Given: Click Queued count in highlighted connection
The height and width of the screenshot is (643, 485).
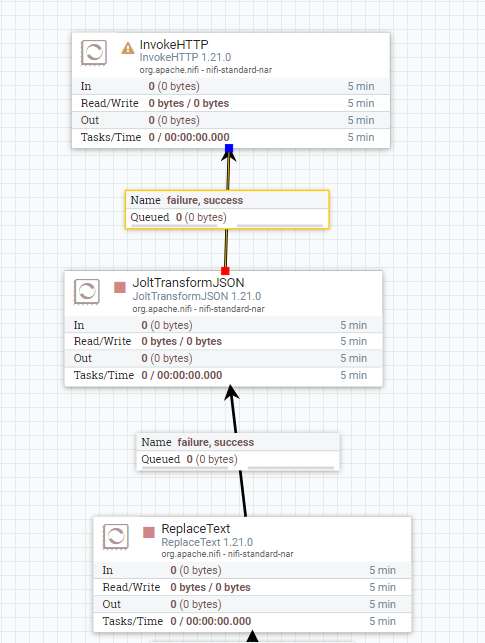Looking at the screenshot, I should pos(201,217).
